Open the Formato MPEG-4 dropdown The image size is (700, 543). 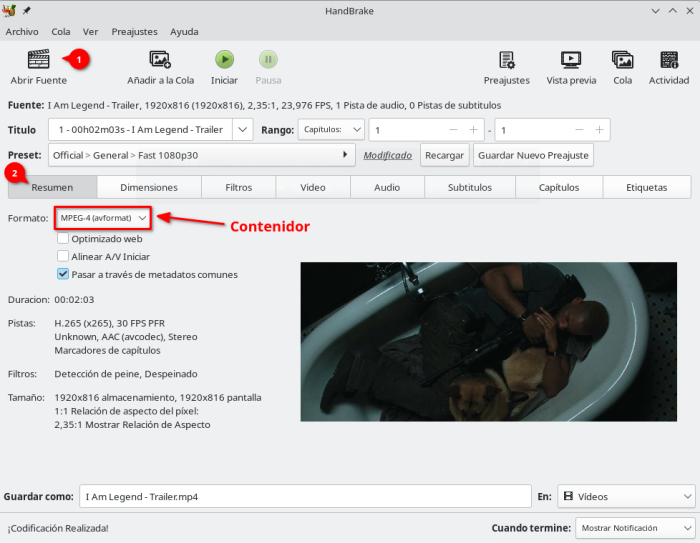[x=103, y=218]
